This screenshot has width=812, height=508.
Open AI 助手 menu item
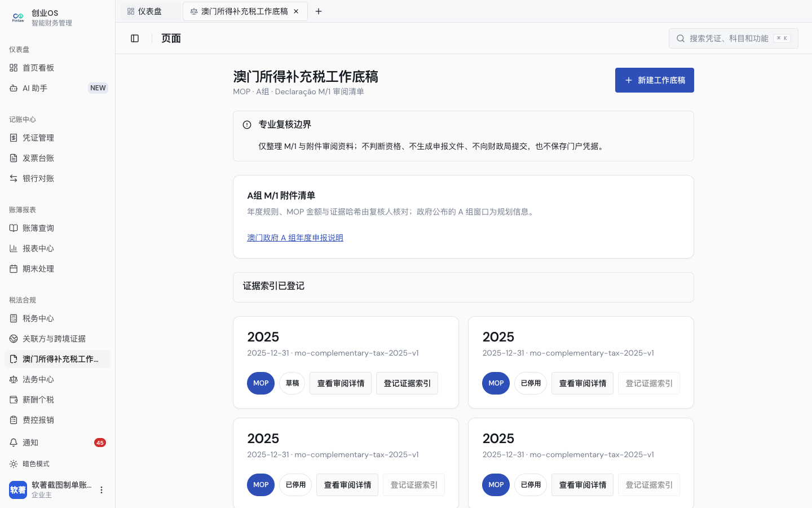pyautogui.click(x=58, y=88)
